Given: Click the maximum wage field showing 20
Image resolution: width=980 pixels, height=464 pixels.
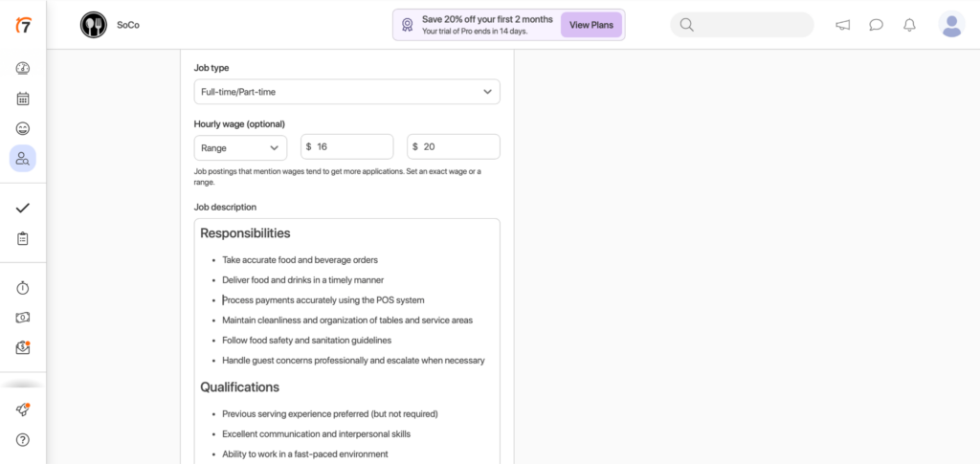Looking at the screenshot, I should pyautogui.click(x=454, y=146).
